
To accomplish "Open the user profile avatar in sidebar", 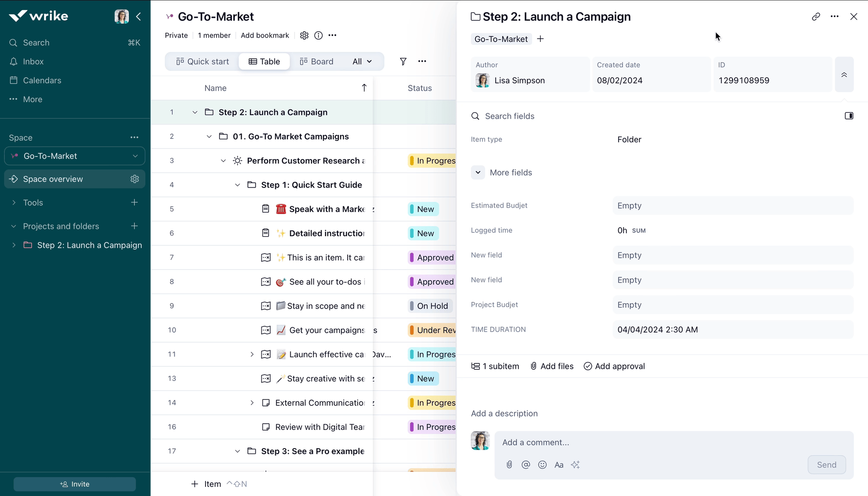I will (122, 16).
